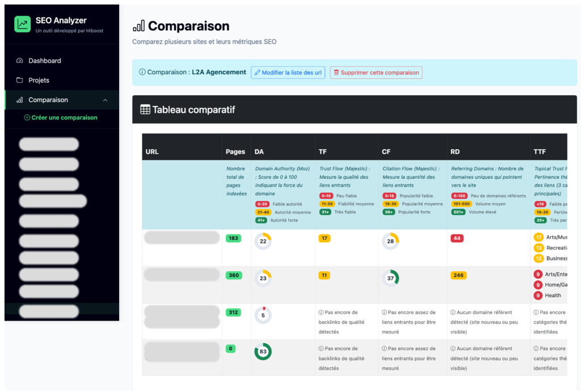This screenshot has width=581, height=392.
Task: Click the SEO Analyzer green logo icon
Action: [23, 24]
